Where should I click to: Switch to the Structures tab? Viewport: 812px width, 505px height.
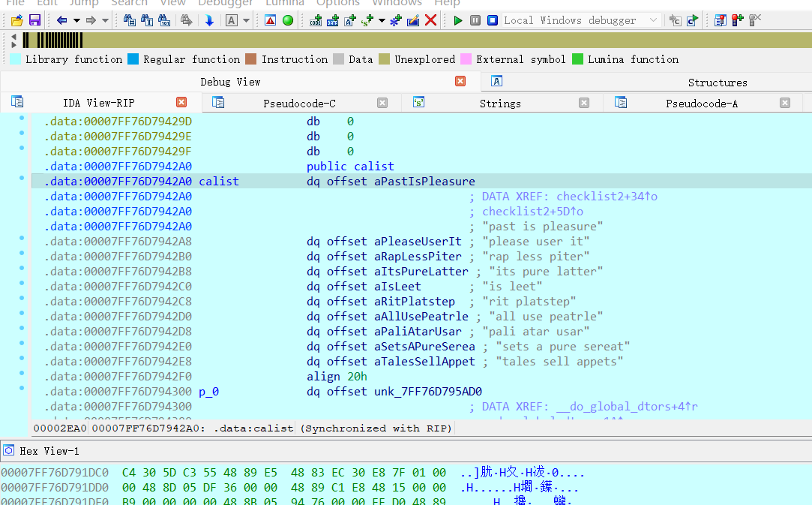[718, 83]
